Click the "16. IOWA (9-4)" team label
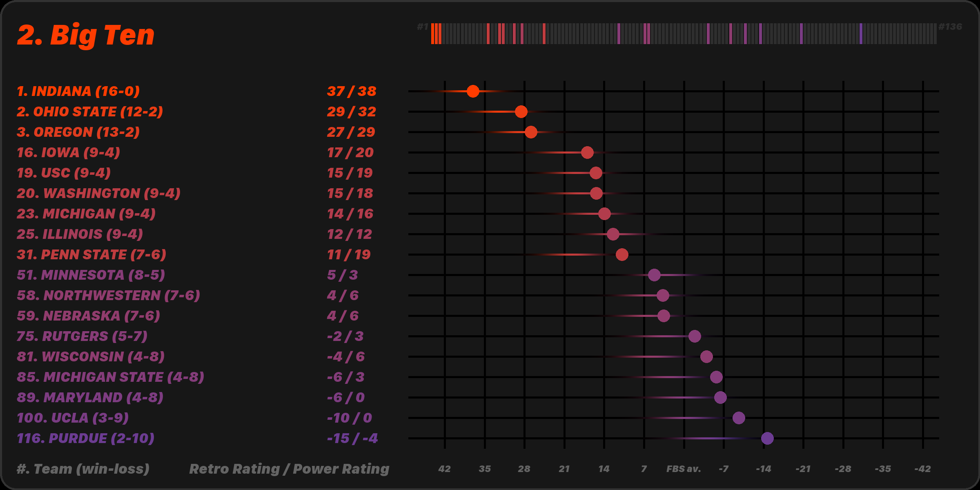The height and width of the screenshot is (490, 980). pos(68,152)
